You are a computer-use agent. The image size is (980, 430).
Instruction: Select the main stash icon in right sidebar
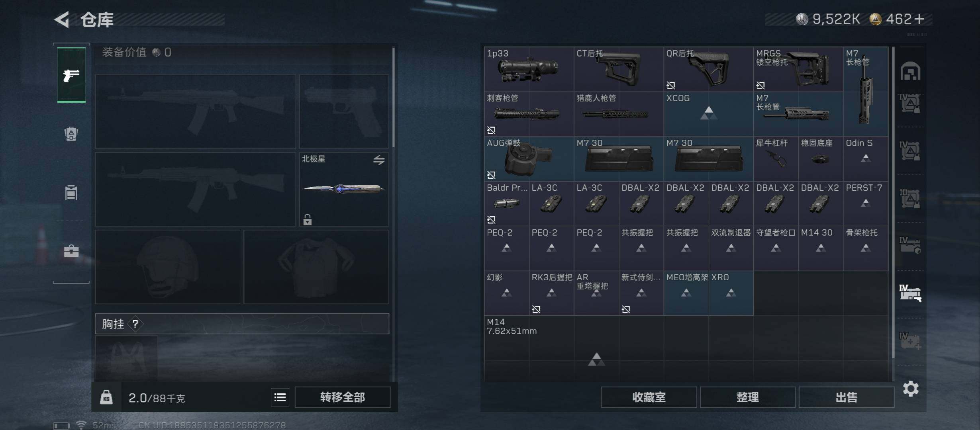(911, 72)
